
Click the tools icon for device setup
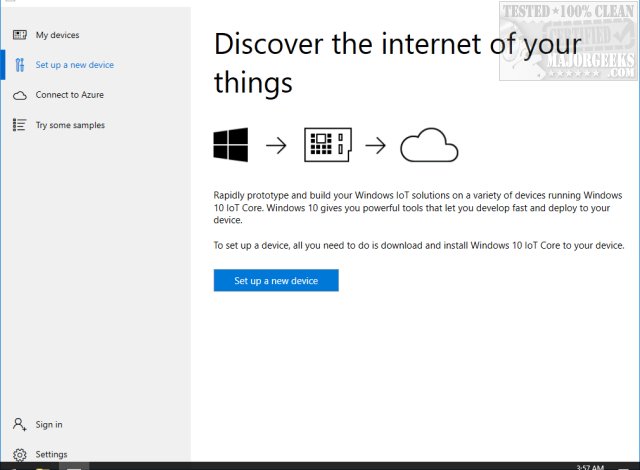point(19,65)
